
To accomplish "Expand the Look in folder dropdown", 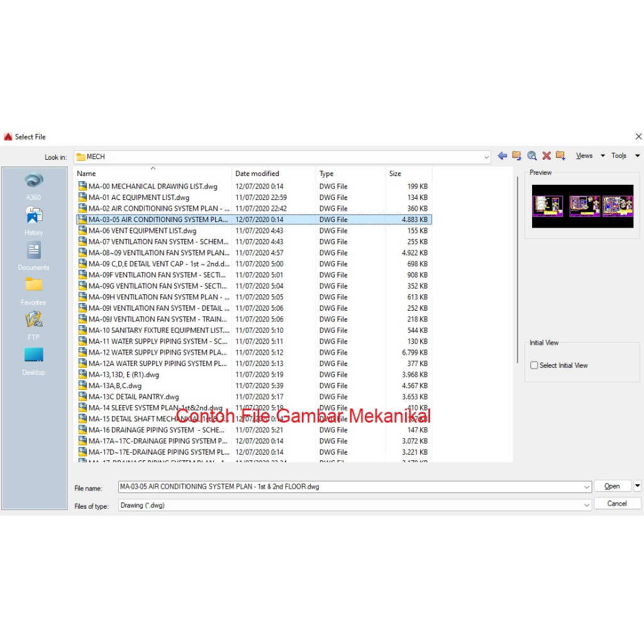I will 487,157.
